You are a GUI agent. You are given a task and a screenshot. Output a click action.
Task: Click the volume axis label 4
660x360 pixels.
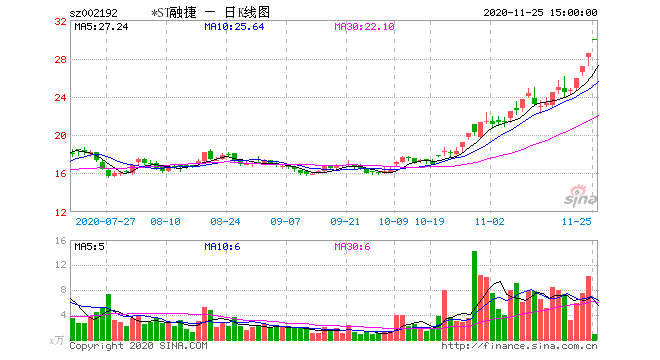tap(64, 315)
